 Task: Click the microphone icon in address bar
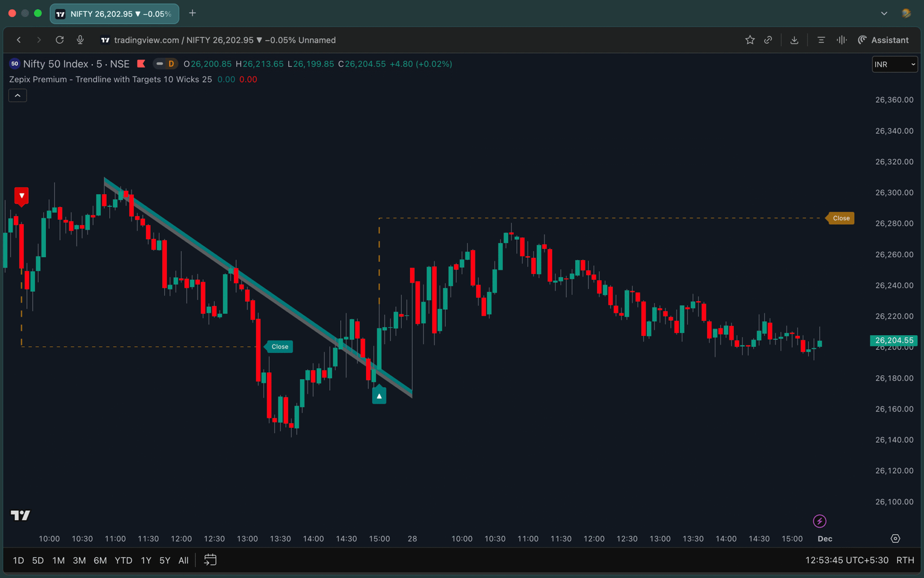(80, 40)
